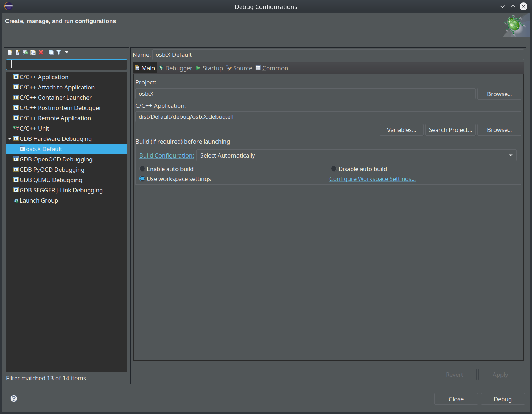Click the filter text input field
This screenshot has width=532, height=414.
coord(67,65)
